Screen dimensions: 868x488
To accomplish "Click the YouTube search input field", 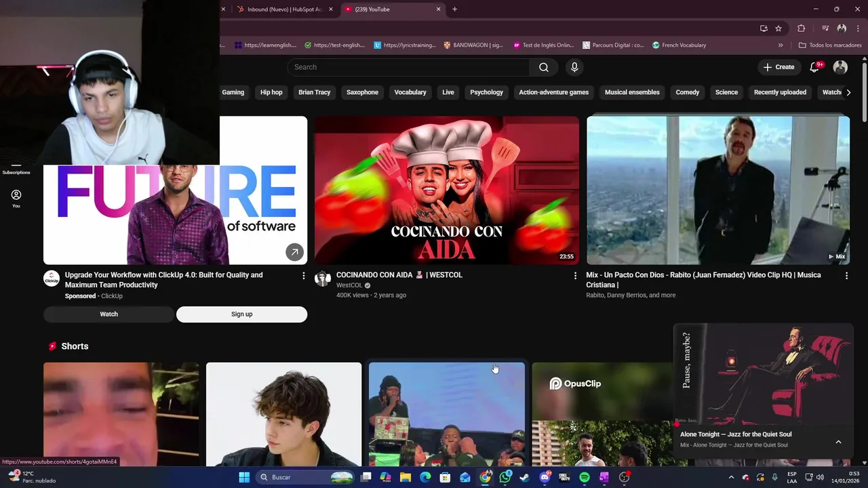I will coord(408,67).
